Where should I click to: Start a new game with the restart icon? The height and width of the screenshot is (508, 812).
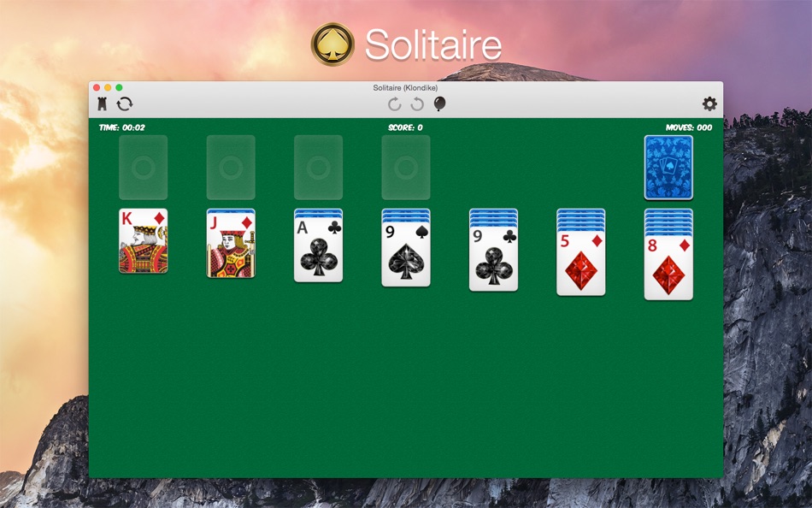(124, 103)
